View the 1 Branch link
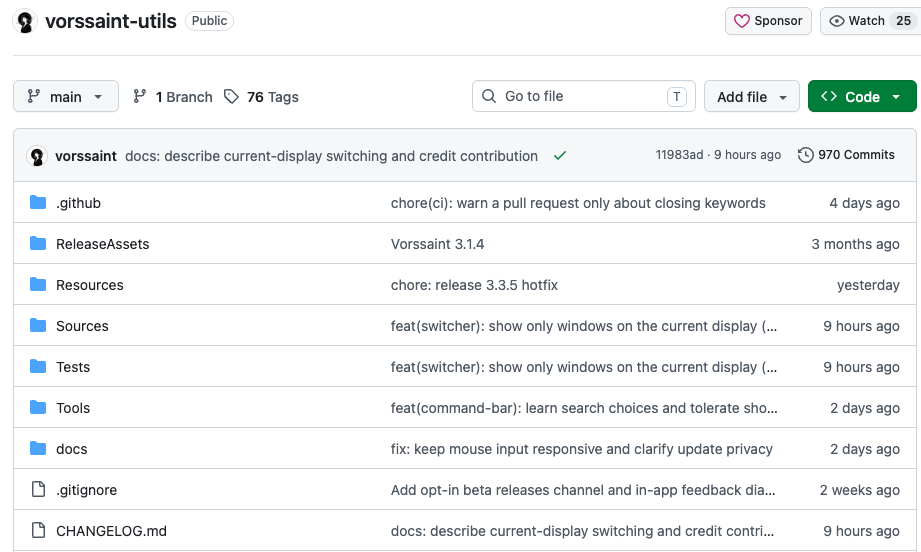The height and width of the screenshot is (552, 921). tap(173, 97)
